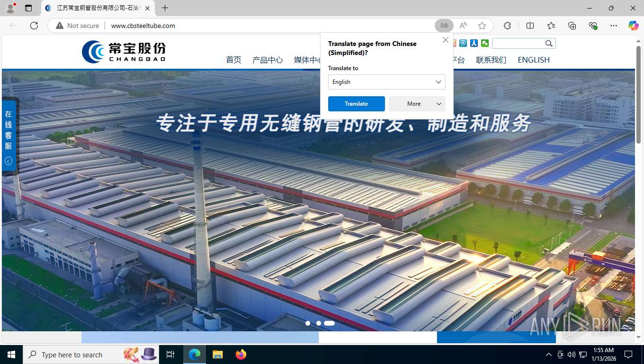
Task: Close the Changbao browser tab
Action: click(x=147, y=8)
